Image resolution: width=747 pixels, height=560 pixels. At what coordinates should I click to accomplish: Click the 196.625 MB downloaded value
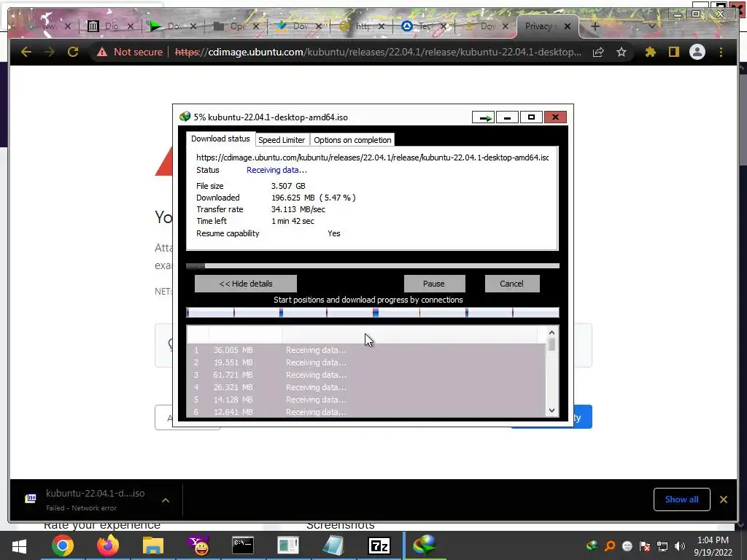click(293, 198)
